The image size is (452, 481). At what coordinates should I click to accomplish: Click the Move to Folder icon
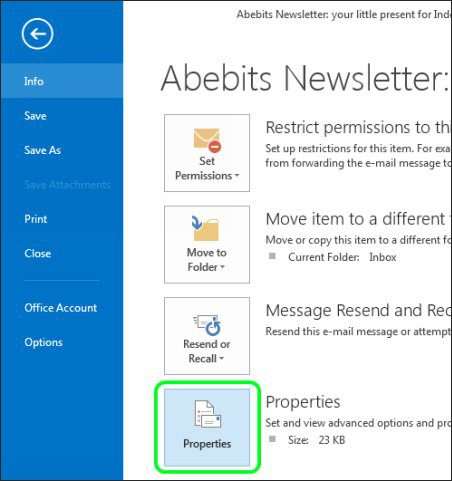(x=205, y=228)
